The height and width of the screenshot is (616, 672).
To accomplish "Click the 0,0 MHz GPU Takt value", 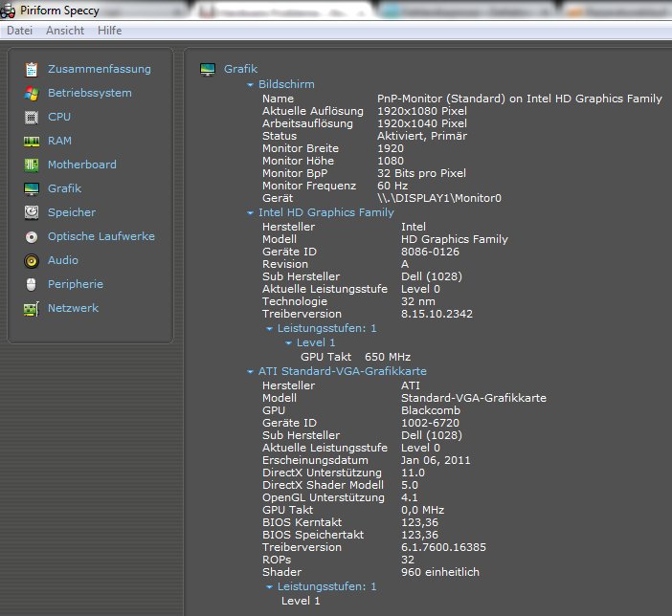I will coord(422,510).
